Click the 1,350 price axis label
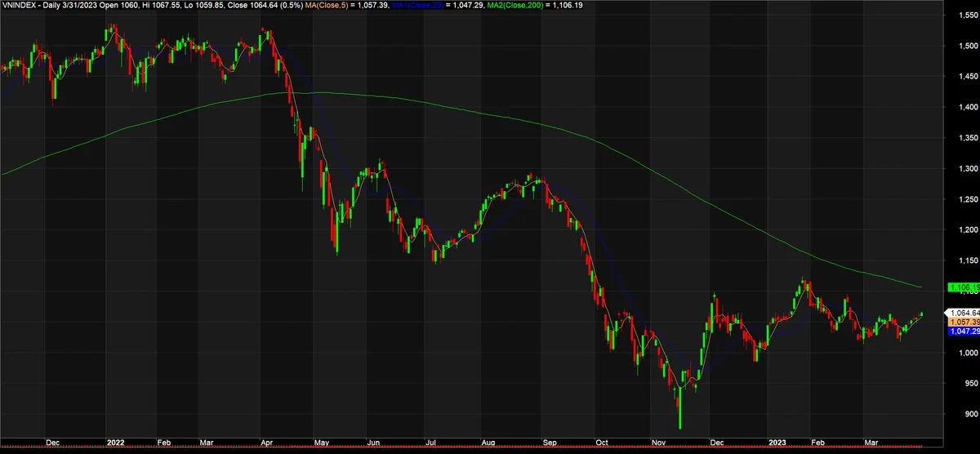This screenshot has width=980, height=454. 969,139
